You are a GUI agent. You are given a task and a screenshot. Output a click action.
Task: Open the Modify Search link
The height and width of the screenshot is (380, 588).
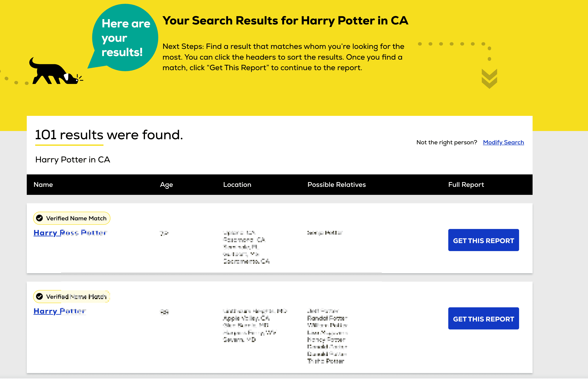[503, 142]
